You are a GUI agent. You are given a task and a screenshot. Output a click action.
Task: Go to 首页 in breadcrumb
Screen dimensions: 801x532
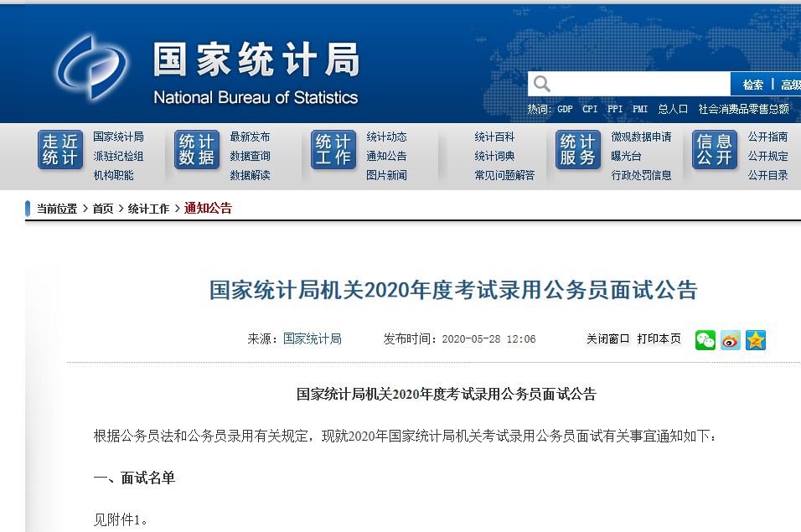coord(103,209)
